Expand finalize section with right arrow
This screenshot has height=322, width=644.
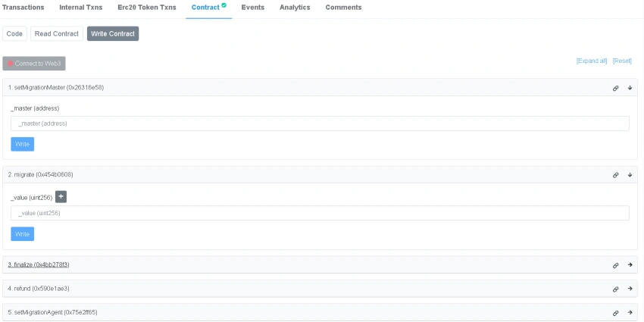pyautogui.click(x=630, y=265)
